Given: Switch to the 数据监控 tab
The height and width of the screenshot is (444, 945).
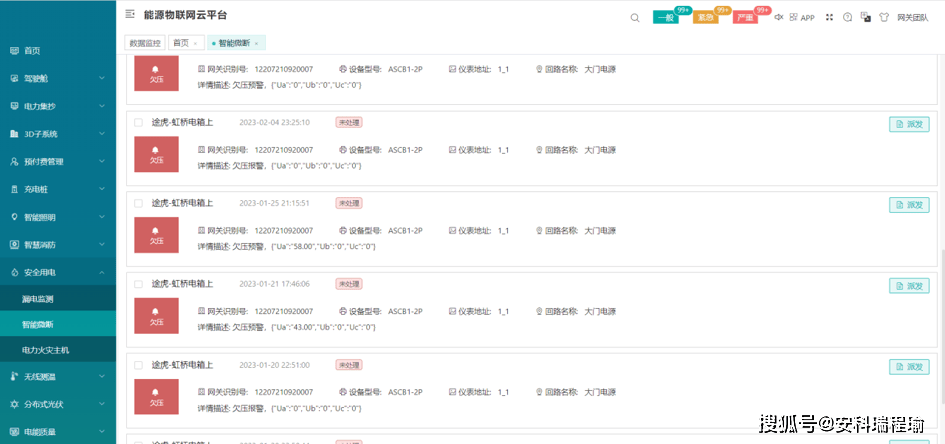Looking at the screenshot, I should 145,43.
